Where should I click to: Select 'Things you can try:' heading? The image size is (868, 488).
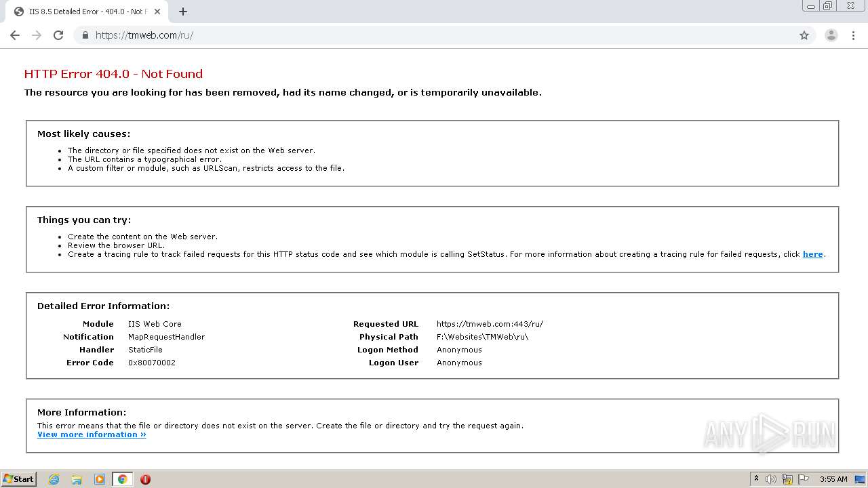point(84,220)
